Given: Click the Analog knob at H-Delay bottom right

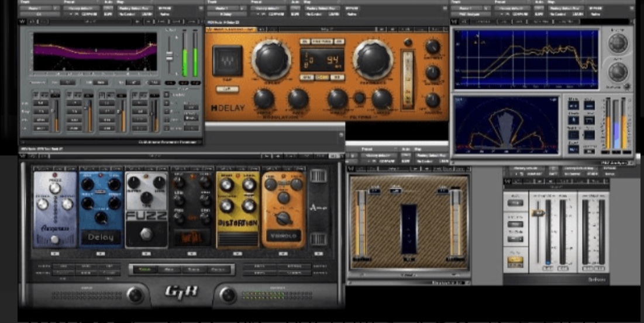Looking at the screenshot, I should pyautogui.click(x=432, y=100).
